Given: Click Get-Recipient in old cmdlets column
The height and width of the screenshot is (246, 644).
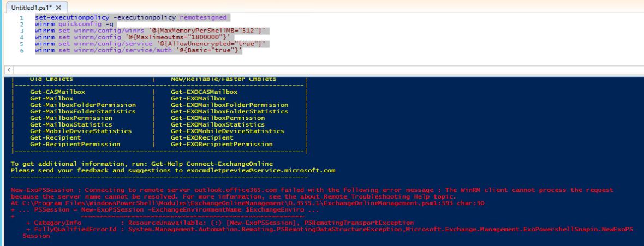Looking at the screenshot, I should 56,138.
